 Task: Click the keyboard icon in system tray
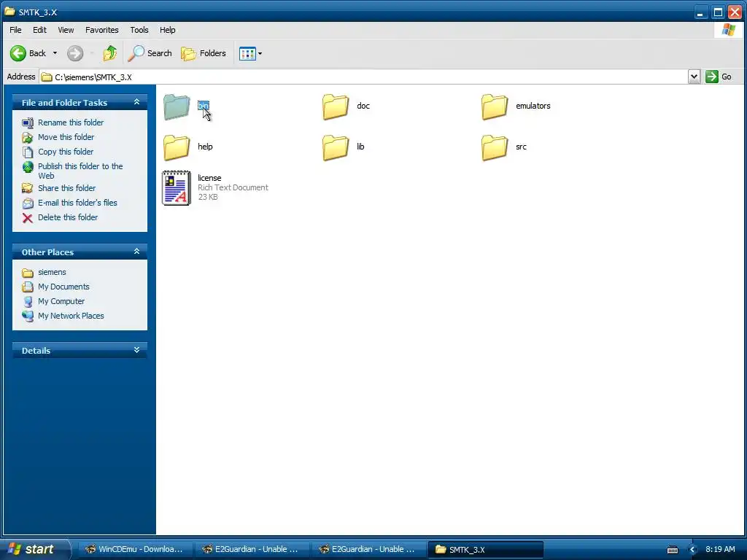pos(672,550)
